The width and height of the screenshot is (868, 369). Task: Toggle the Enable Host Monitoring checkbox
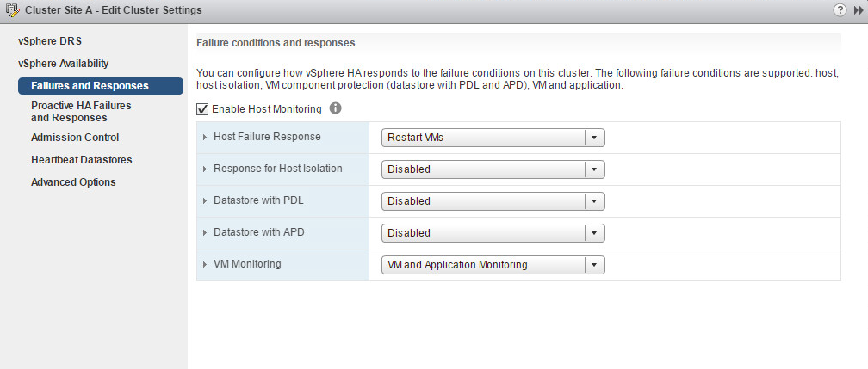(x=202, y=109)
